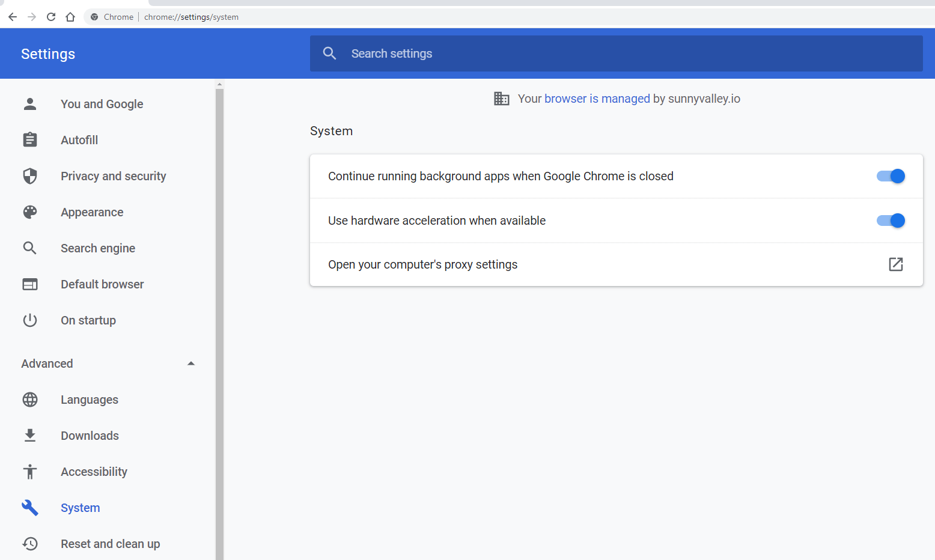Turn off hardware acceleration toggle
The width and height of the screenshot is (935, 560).
tap(891, 221)
